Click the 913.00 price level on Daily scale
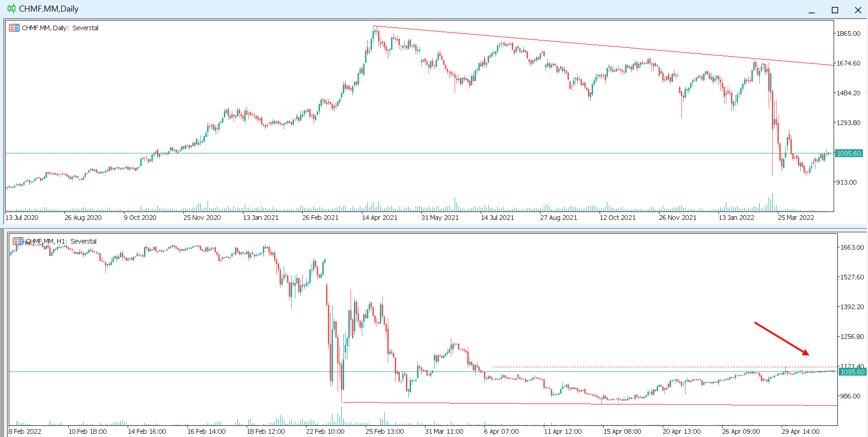This screenshot has height=437, width=868. pos(847,182)
